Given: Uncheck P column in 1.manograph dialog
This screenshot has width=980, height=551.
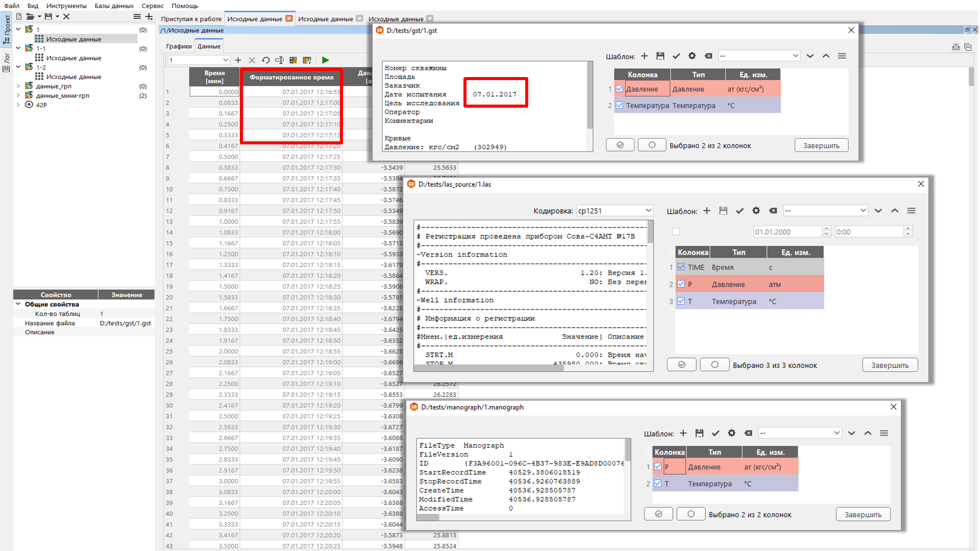Looking at the screenshot, I should (x=658, y=467).
